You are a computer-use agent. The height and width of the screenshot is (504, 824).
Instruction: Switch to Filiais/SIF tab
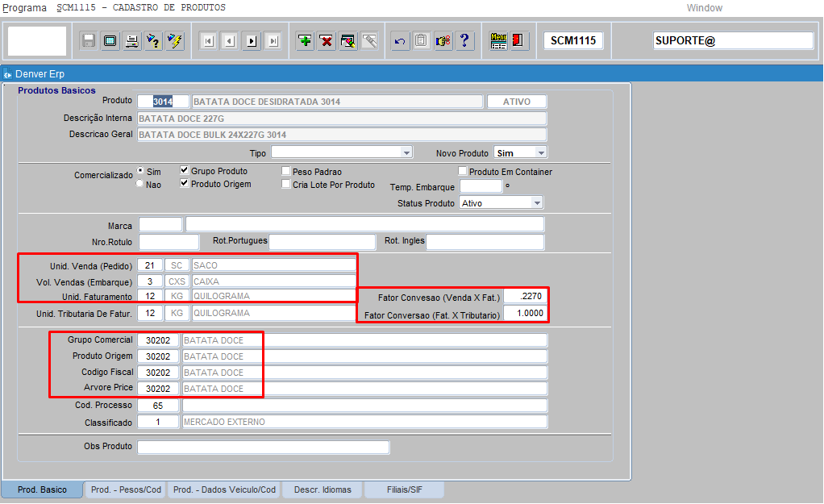pyautogui.click(x=405, y=489)
